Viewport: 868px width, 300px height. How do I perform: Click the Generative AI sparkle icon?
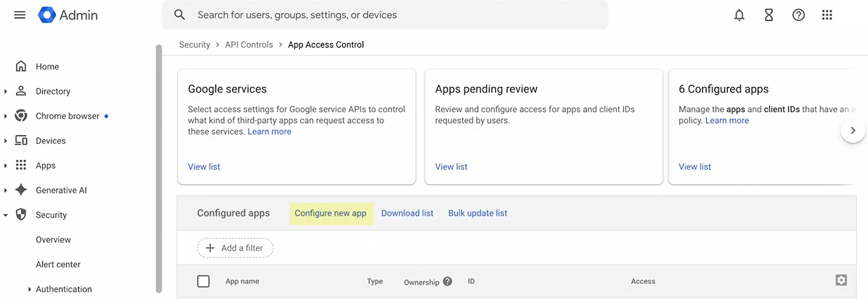point(21,190)
